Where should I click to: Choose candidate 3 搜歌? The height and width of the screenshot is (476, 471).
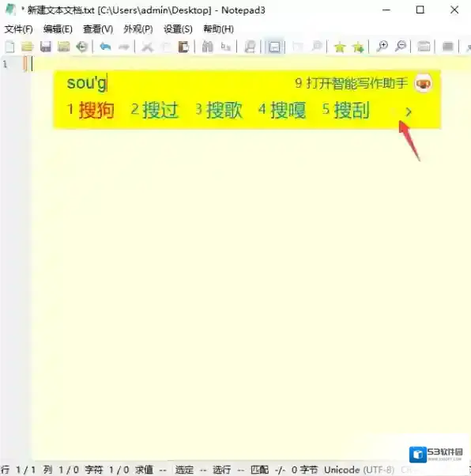(219, 110)
